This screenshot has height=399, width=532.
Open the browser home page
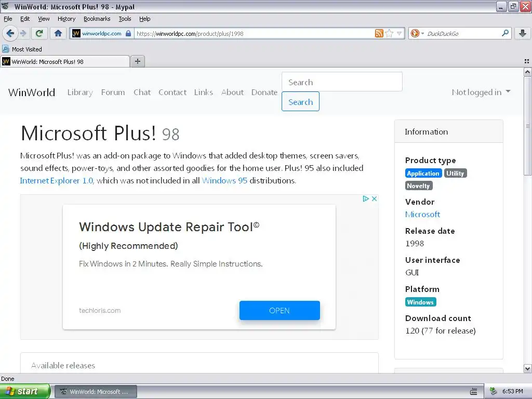coord(58,33)
